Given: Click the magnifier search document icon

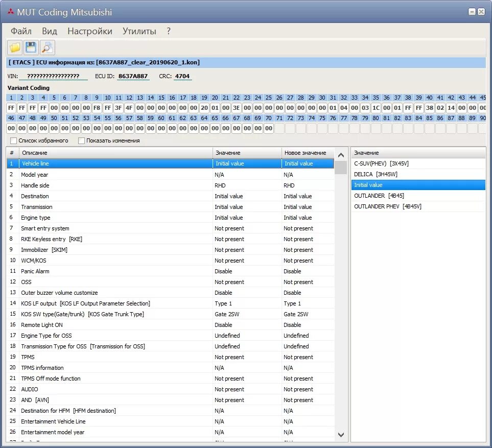Looking at the screenshot, I should [x=47, y=48].
